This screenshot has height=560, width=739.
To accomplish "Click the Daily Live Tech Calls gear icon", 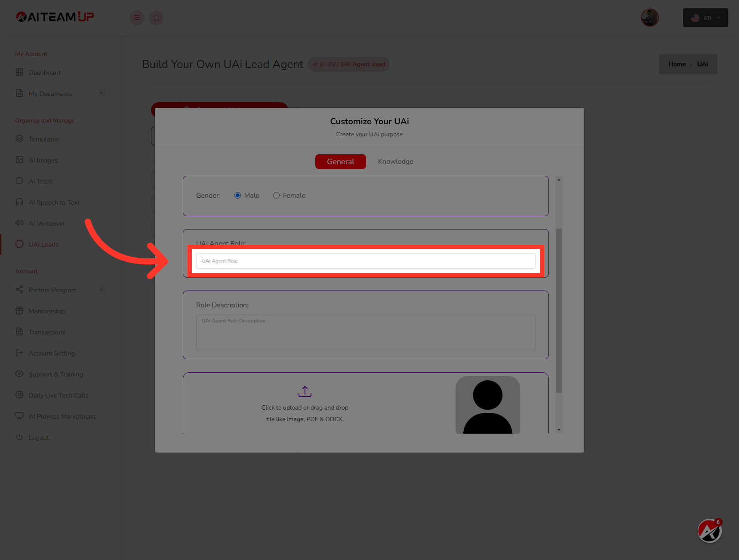I will (x=19, y=395).
